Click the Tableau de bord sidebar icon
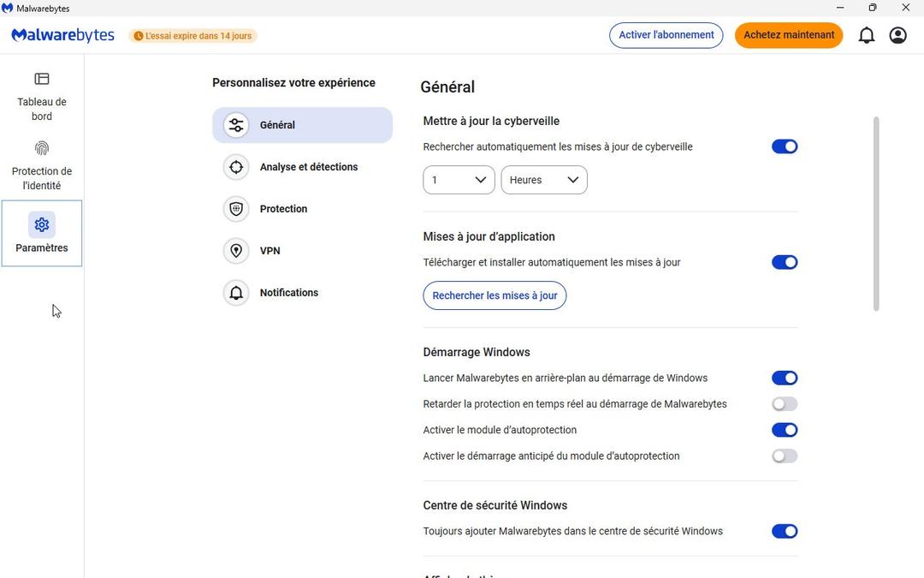 pyautogui.click(x=42, y=80)
